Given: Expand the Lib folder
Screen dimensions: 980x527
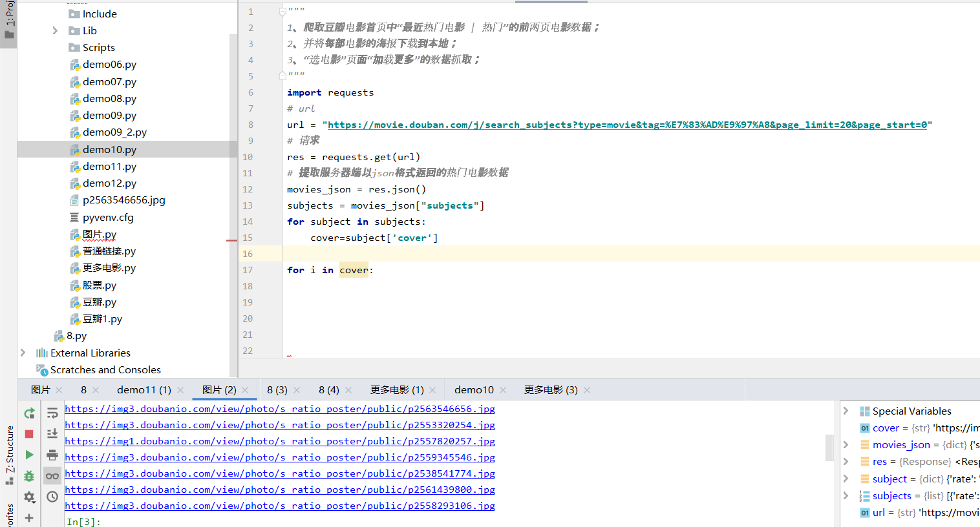Looking at the screenshot, I should [55, 30].
